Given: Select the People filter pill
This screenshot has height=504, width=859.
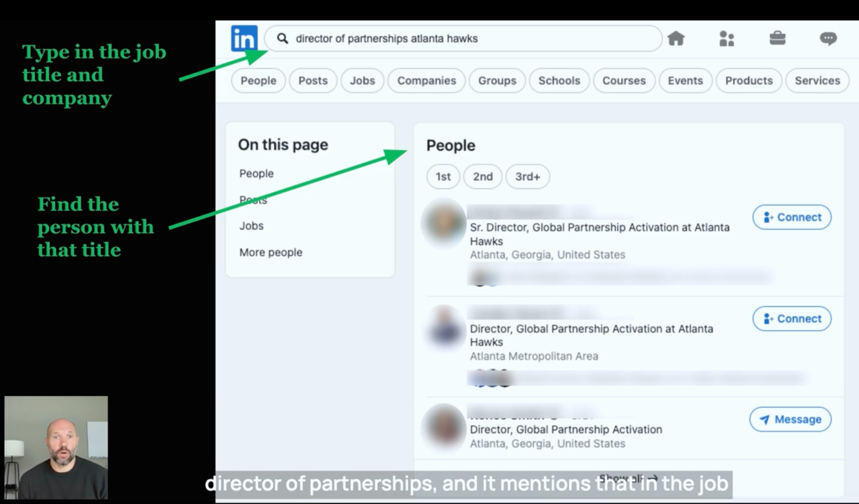Looking at the screenshot, I should (258, 80).
